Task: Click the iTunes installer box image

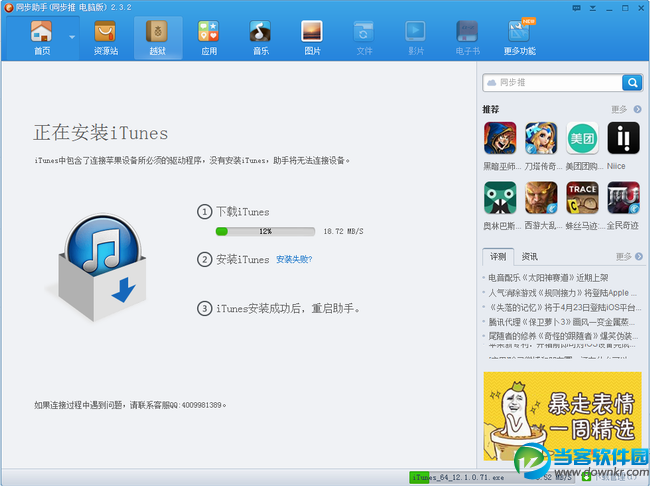Action: (98, 267)
